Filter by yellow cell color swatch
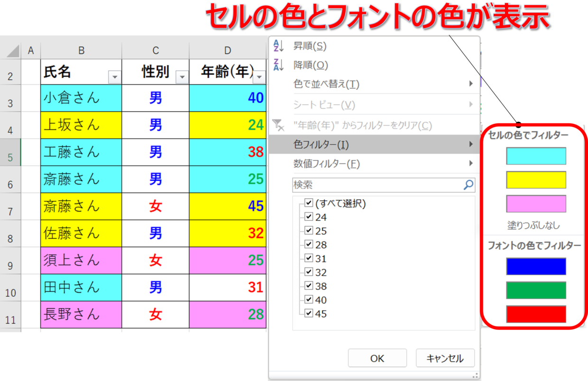The width and height of the screenshot is (588, 381). tap(536, 180)
